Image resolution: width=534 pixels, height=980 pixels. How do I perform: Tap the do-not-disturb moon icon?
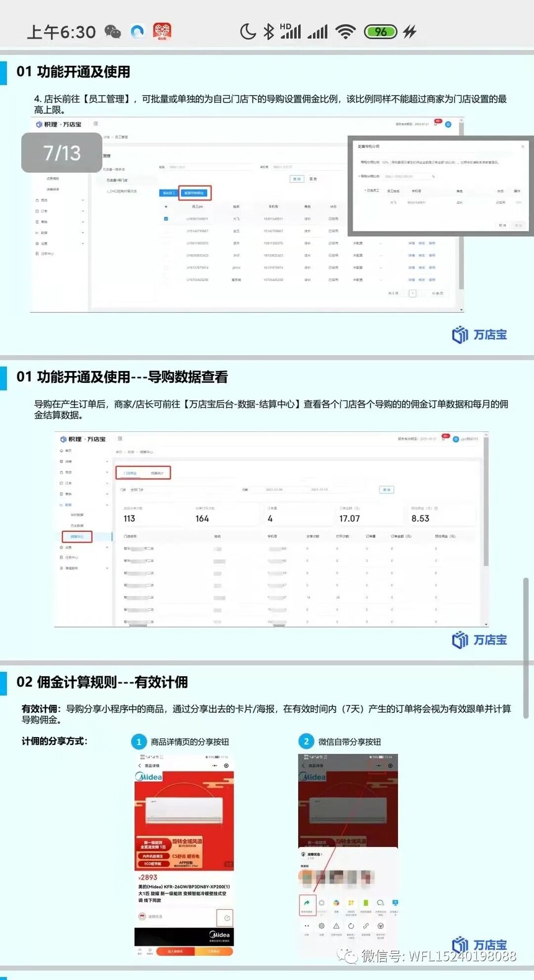tap(248, 32)
